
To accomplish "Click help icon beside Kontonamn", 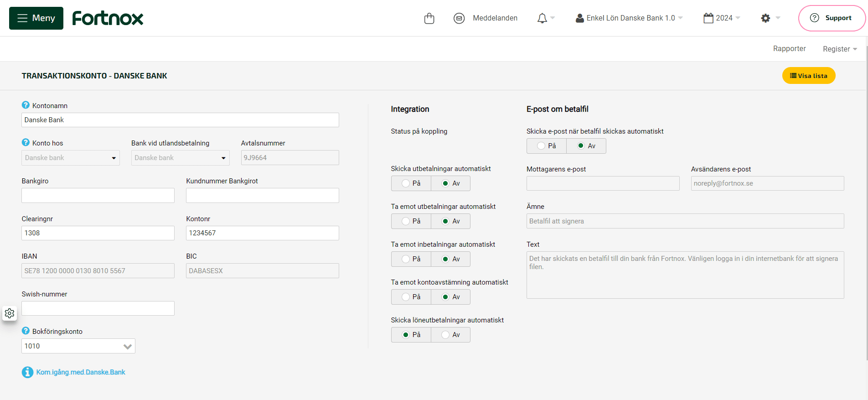I will coord(26,105).
